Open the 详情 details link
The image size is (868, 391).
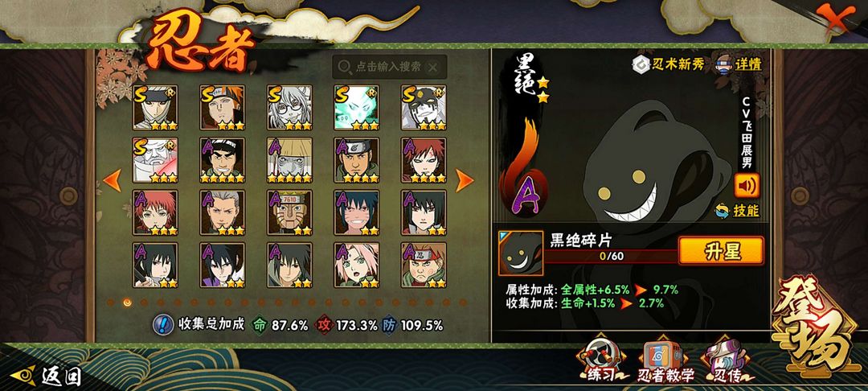(739, 63)
